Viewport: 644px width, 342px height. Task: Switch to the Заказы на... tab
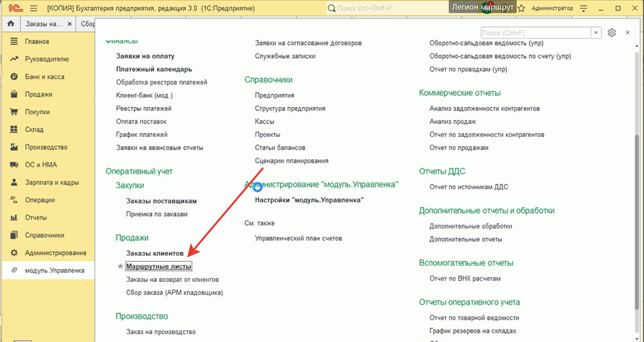pyautogui.click(x=44, y=24)
